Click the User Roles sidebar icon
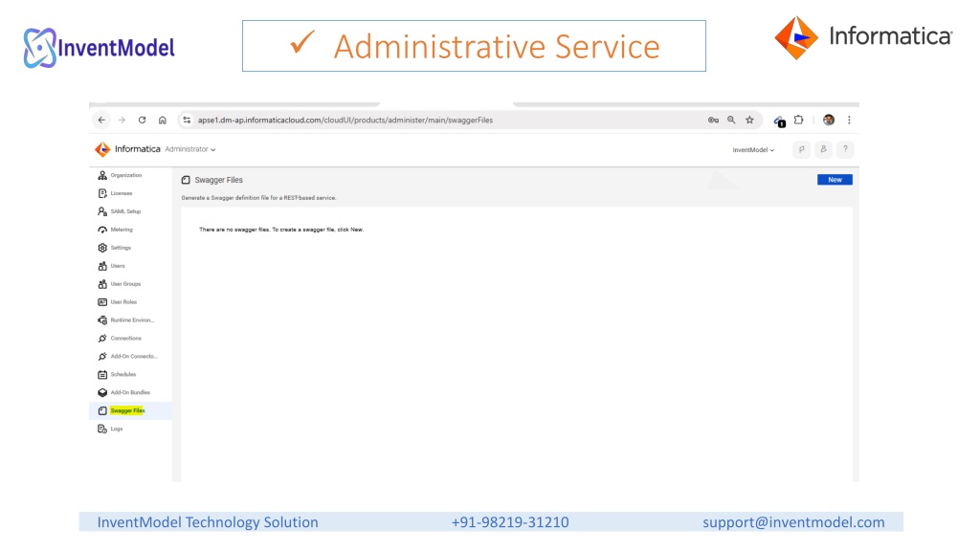This screenshot has height=551, width=980. [x=102, y=302]
